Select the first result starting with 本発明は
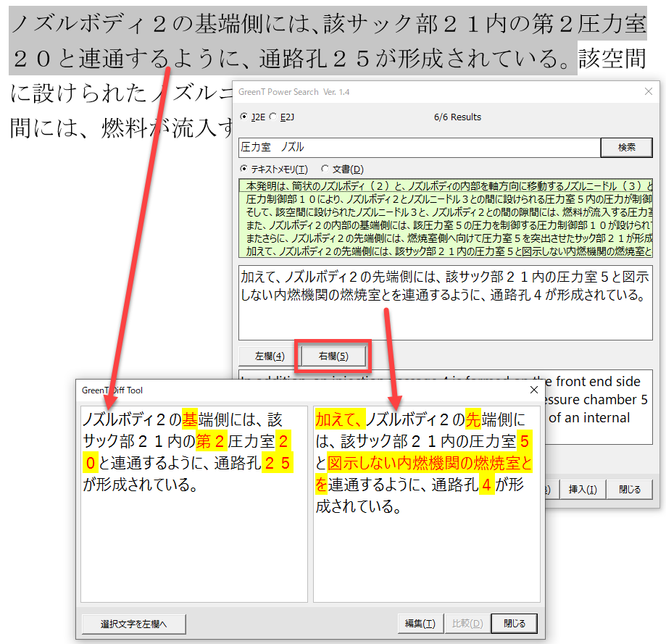The width and height of the screenshot is (666, 644). click(446, 185)
